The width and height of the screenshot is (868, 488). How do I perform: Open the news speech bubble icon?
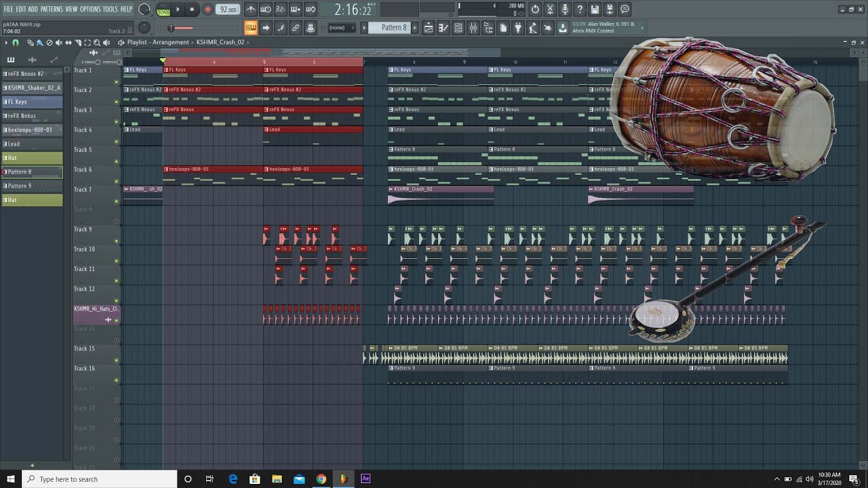click(x=625, y=9)
